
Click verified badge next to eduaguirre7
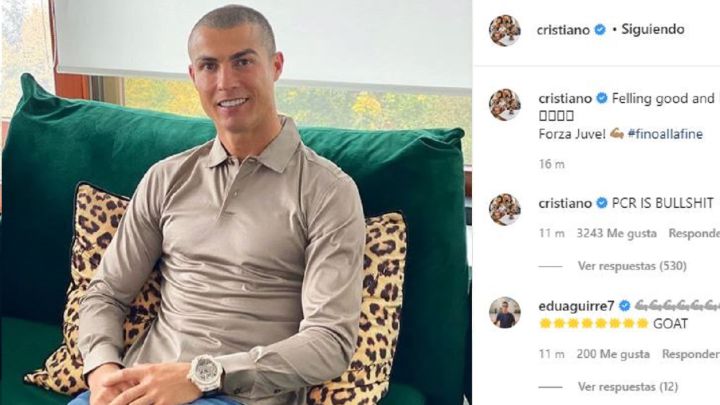pyautogui.click(x=624, y=306)
